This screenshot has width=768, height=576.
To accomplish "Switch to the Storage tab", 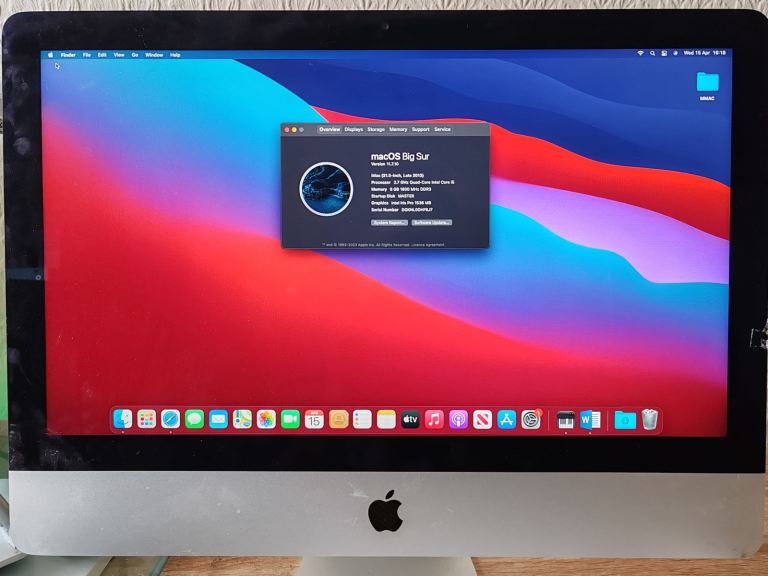I will [x=376, y=129].
